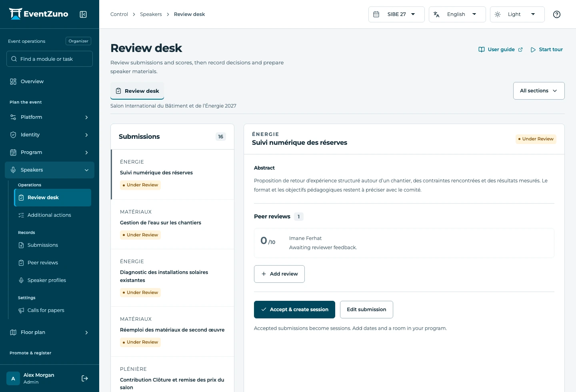The height and width of the screenshot is (392, 576).
Task: Open the User guide link
Action: (x=500, y=50)
